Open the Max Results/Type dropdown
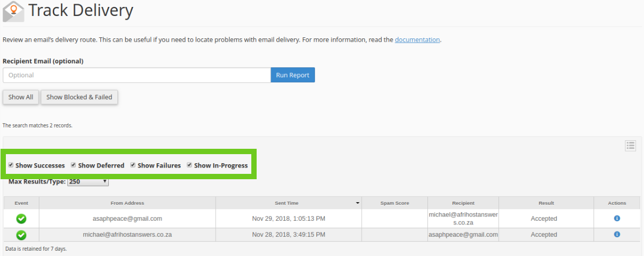Image resolution: width=644 pixels, height=256 pixels. (x=88, y=182)
